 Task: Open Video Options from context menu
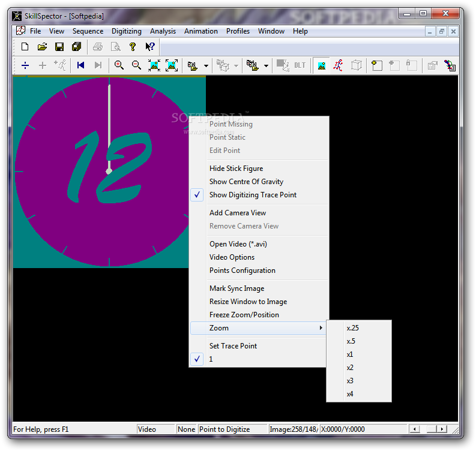pos(259,257)
